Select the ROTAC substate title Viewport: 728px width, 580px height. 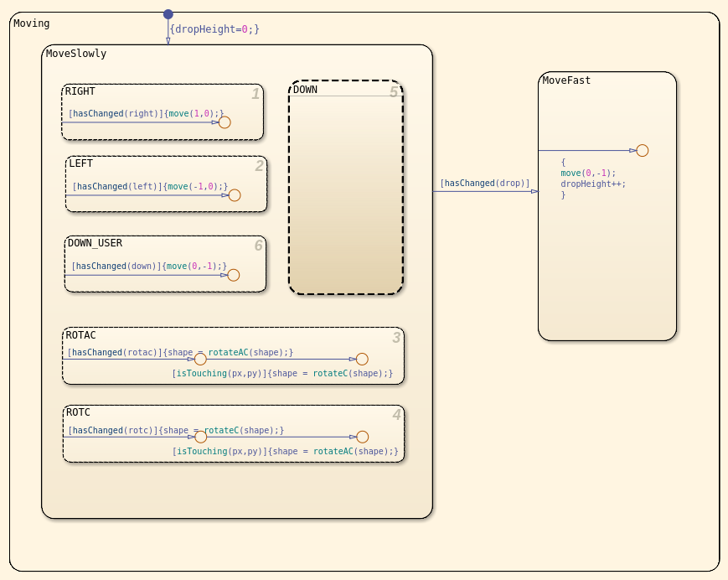tap(80, 334)
